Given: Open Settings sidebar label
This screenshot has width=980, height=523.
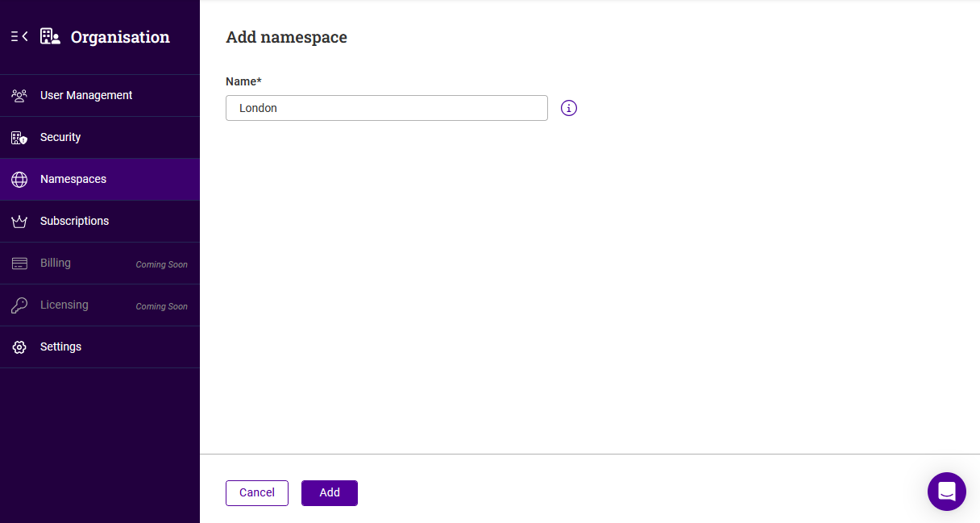Looking at the screenshot, I should (60, 347).
